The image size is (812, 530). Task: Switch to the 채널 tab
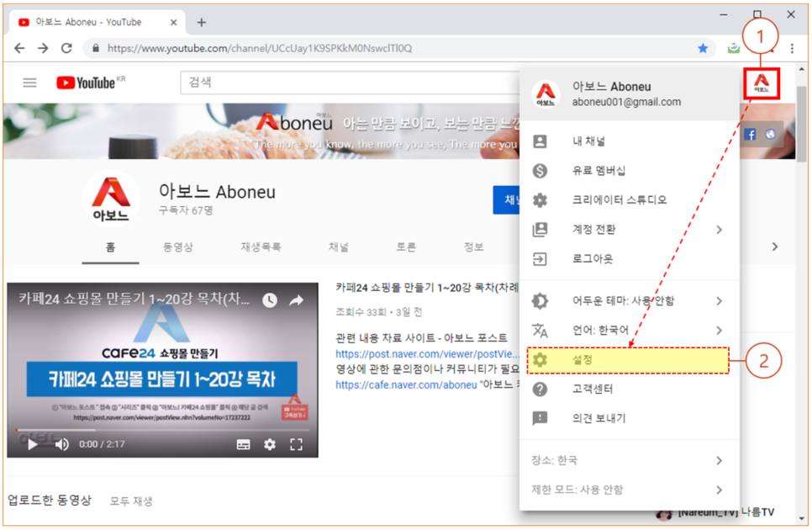pyautogui.click(x=339, y=247)
